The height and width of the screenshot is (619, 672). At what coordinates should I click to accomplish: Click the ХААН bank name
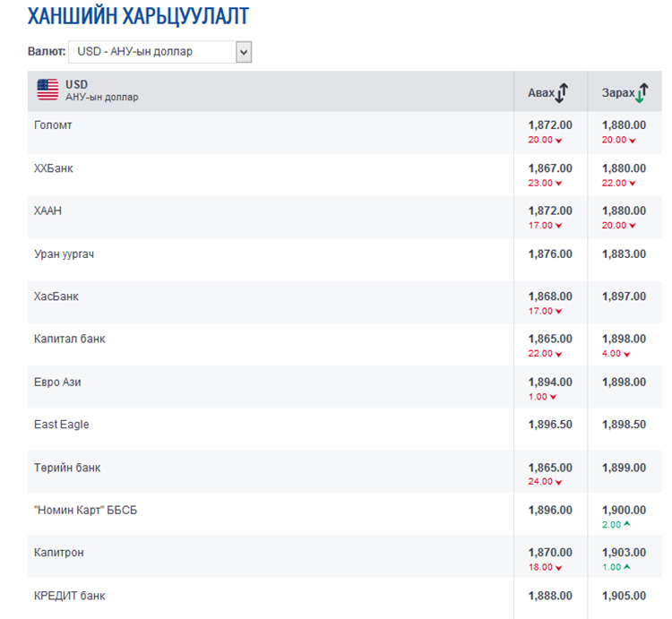[x=48, y=211]
